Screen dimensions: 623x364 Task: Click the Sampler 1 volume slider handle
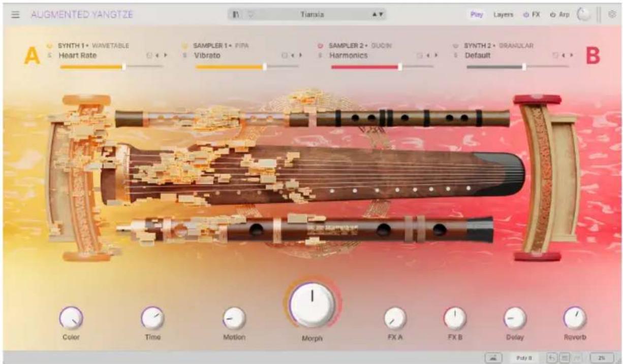point(264,67)
